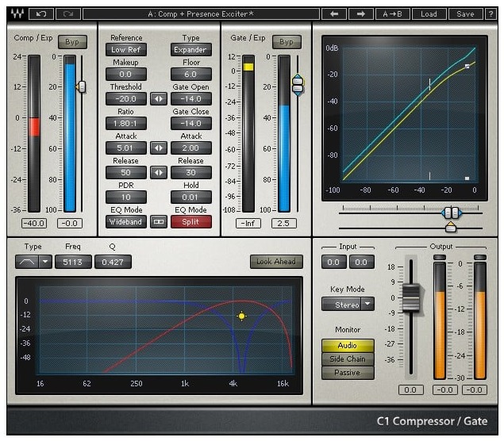This screenshot has width=504, height=441.
Task: Open help with the question mark icon
Action: (x=491, y=14)
